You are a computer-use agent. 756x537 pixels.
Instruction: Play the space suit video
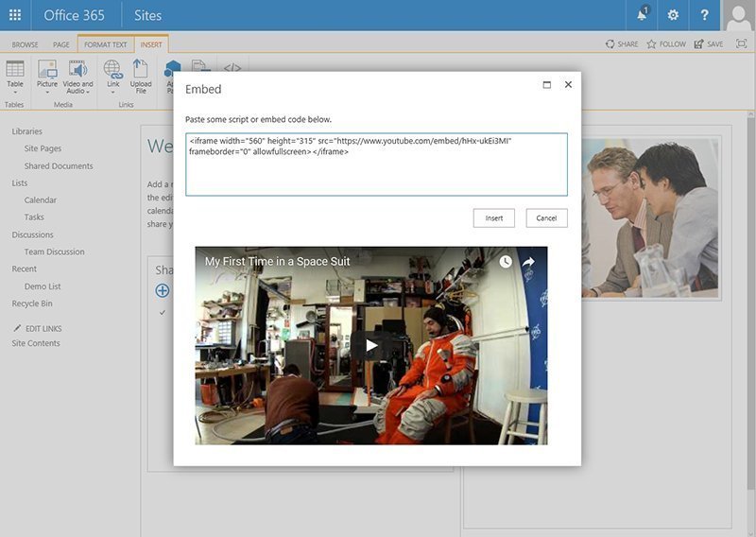click(371, 346)
